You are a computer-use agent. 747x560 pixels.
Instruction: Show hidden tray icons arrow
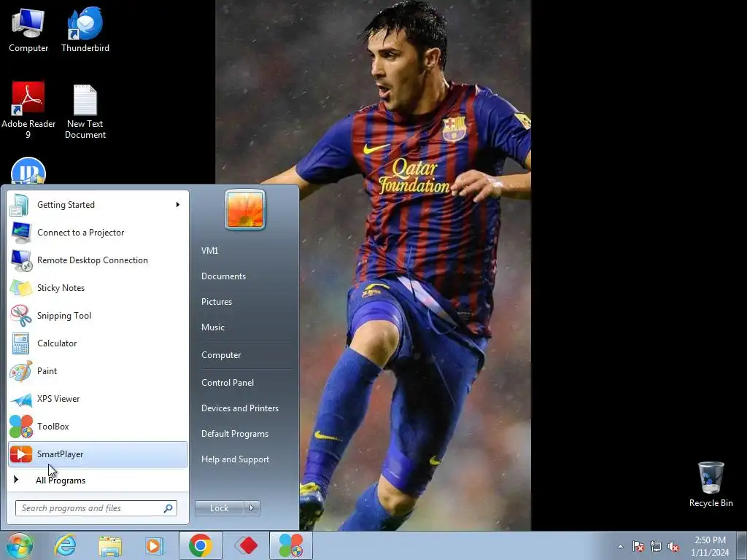click(620, 546)
